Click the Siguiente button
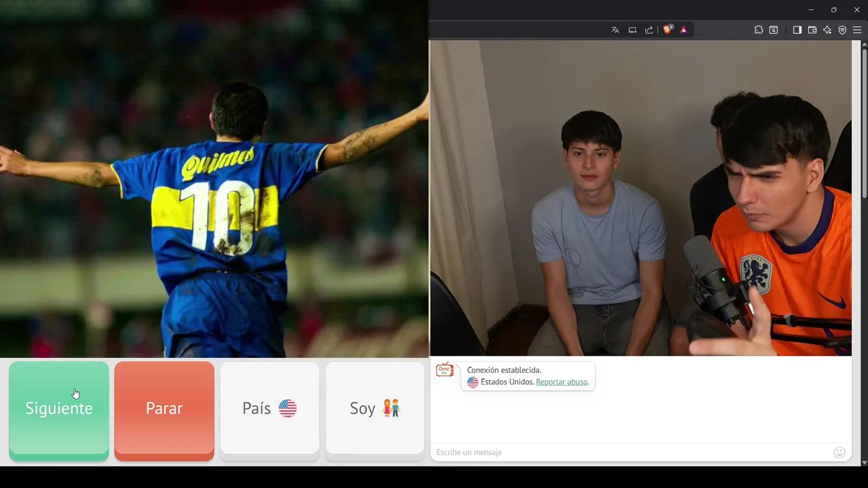868x488 pixels. [x=59, y=411]
